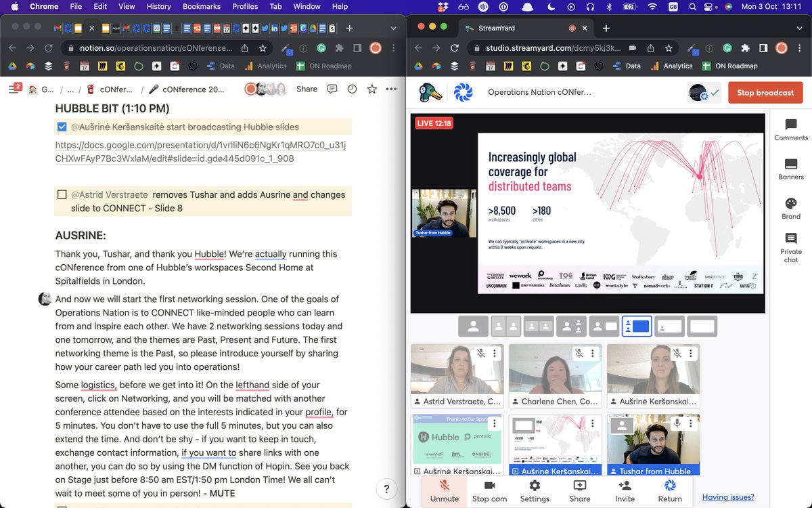
Task: Click the Stop broadcast button
Action: [765, 93]
